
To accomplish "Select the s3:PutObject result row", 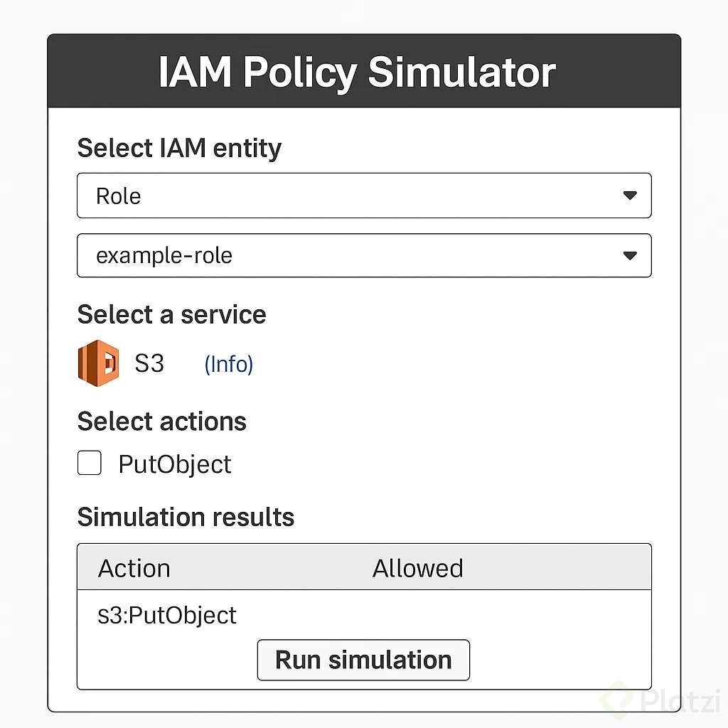I will [364, 615].
